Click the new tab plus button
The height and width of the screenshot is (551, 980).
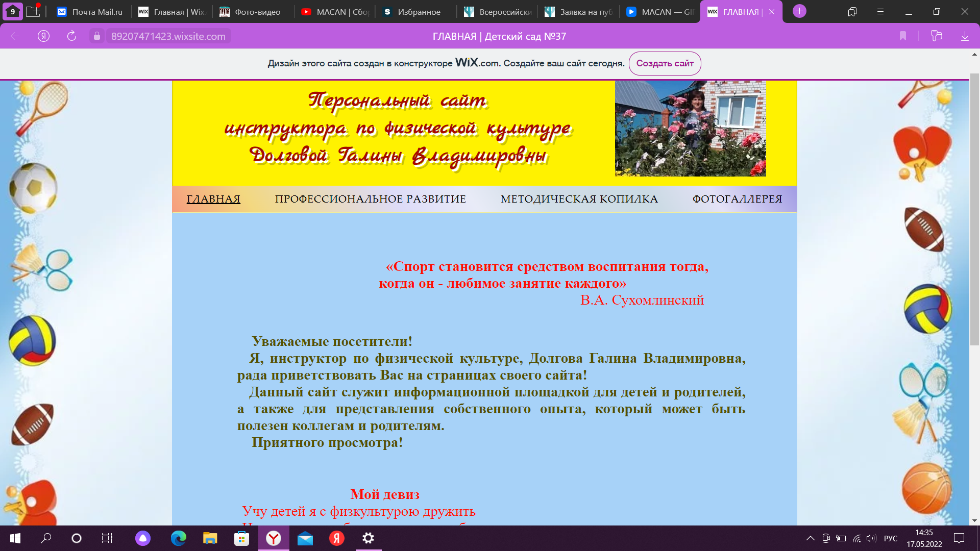pos(799,11)
